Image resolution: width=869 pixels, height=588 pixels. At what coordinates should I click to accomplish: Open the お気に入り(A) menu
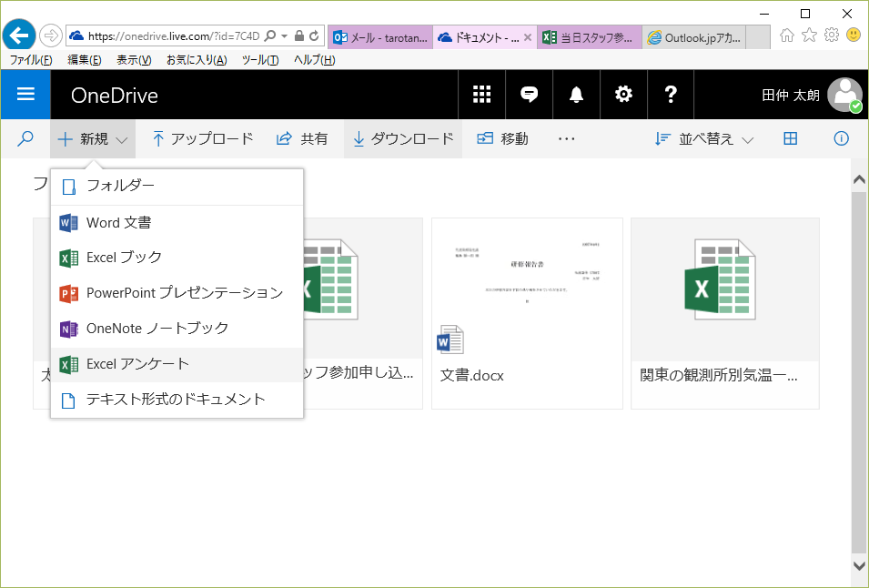tap(197, 60)
